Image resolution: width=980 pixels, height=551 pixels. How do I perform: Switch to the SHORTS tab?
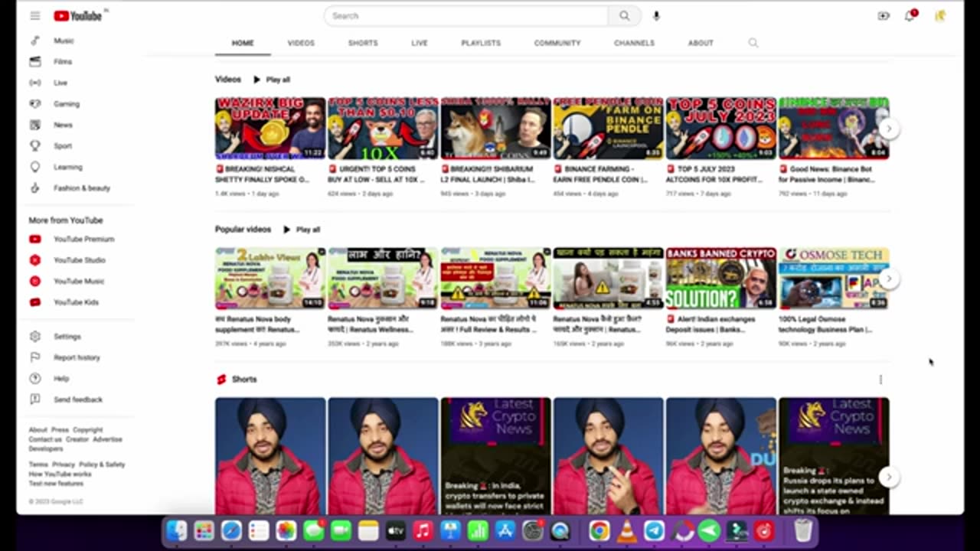pos(363,44)
